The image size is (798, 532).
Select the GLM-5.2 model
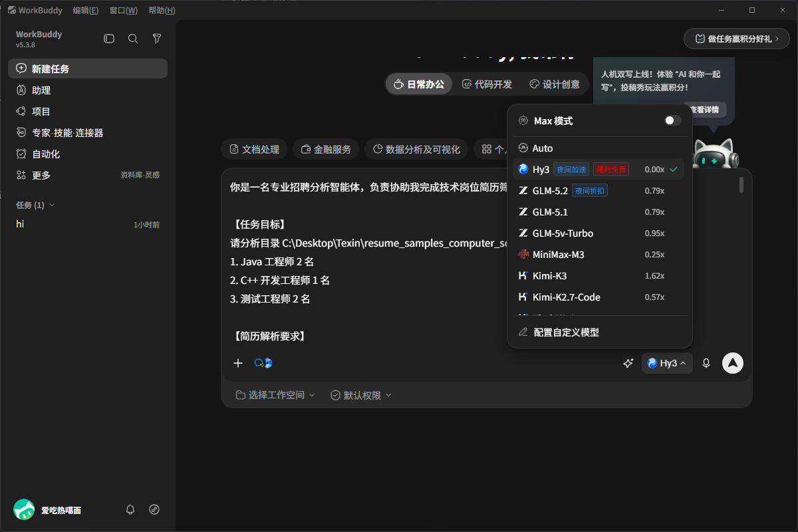(x=598, y=191)
